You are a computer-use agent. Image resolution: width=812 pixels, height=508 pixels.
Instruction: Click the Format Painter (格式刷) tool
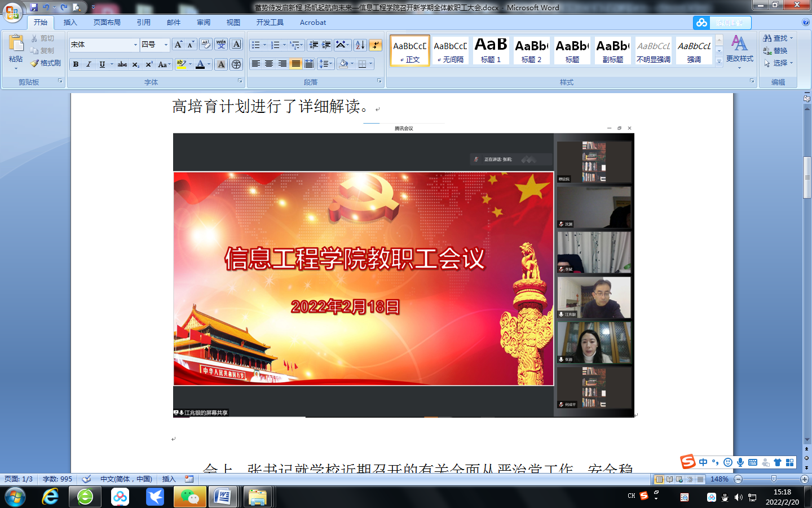[x=46, y=63]
